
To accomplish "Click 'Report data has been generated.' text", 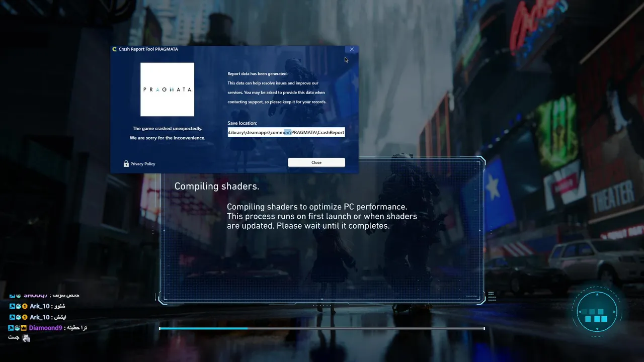I will 258,74.
